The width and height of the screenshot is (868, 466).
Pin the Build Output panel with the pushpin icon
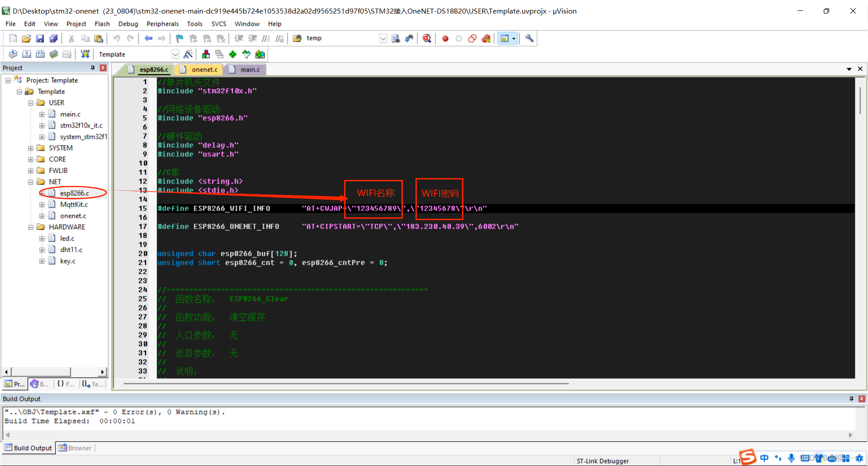pyautogui.click(x=851, y=399)
